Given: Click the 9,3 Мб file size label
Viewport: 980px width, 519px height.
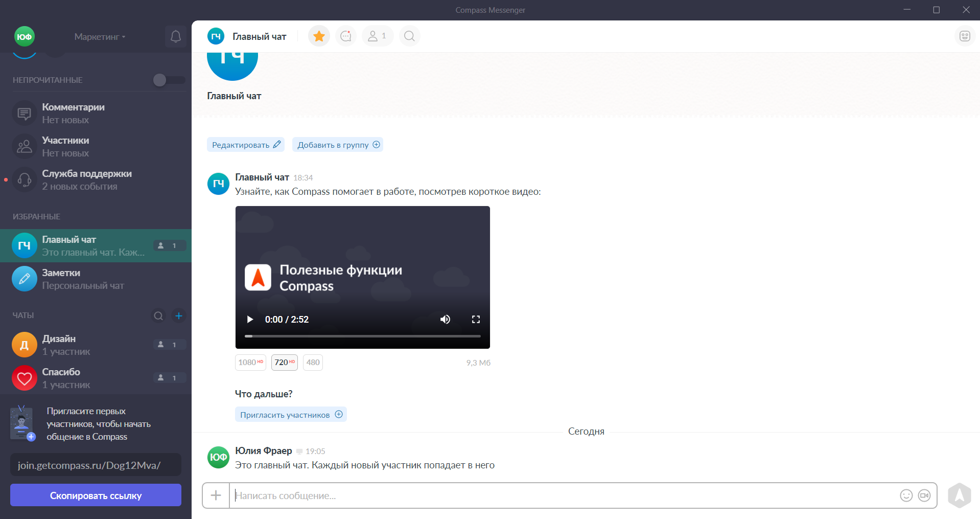Looking at the screenshot, I should 478,363.
